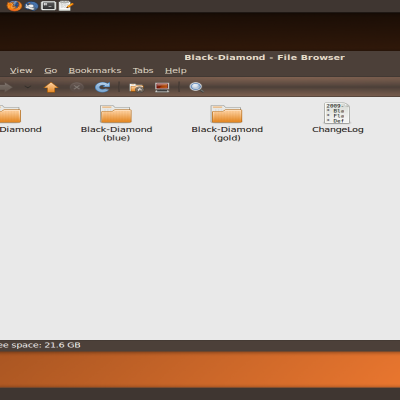Go up to the parent folder
Image resolution: width=400 pixels, height=400 pixels.
[x=51, y=87]
